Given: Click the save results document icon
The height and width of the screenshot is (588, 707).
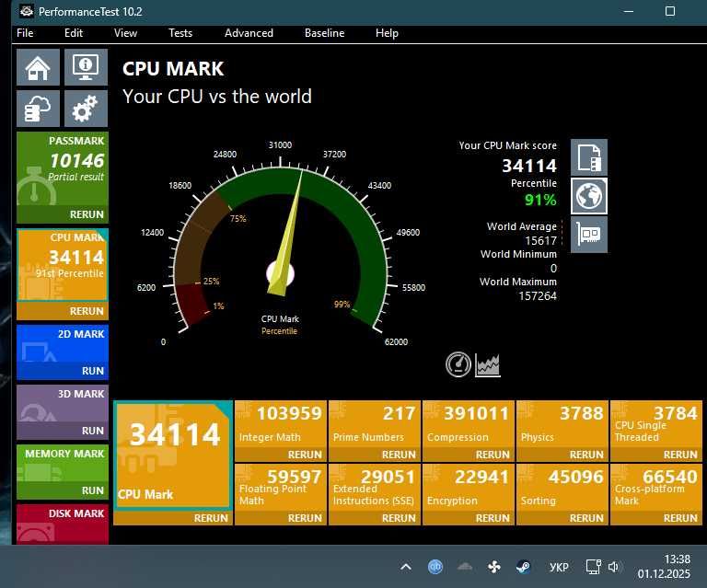Looking at the screenshot, I should 589,157.
